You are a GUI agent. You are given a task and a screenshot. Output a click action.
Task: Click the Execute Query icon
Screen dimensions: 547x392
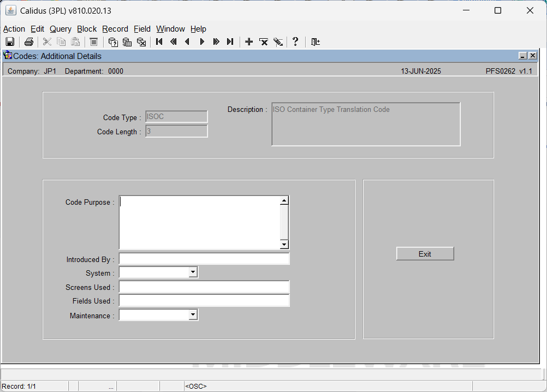click(x=127, y=42)
